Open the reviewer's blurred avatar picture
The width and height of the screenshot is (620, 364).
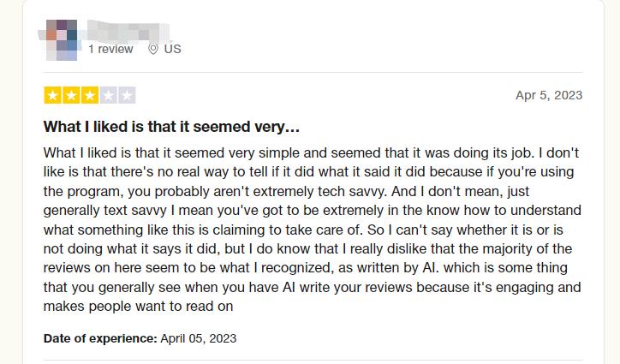(x=61, y=40)
